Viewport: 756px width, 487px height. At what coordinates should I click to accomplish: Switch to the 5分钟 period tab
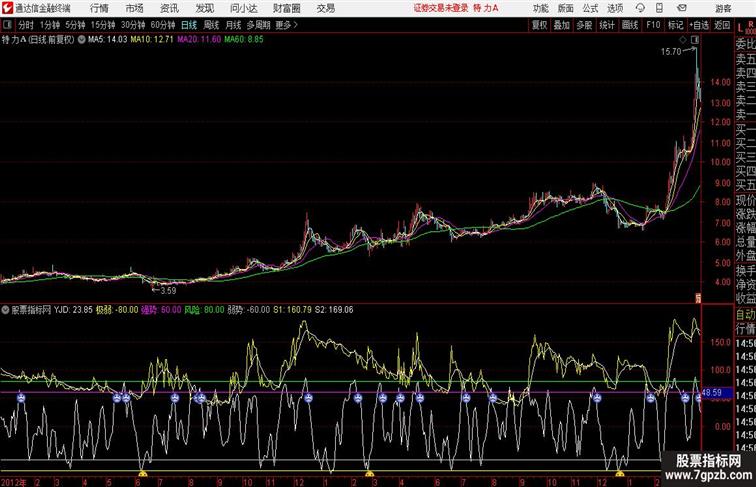[75, 25]
